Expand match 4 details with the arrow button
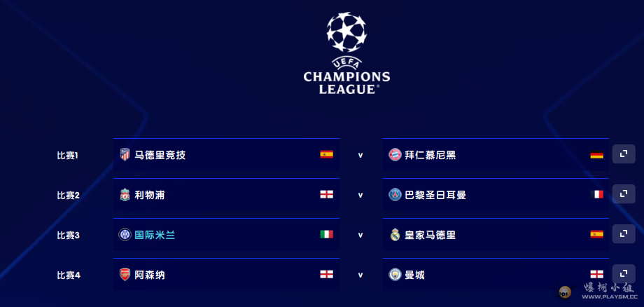 pyautogui.click(x=623, y=274)
